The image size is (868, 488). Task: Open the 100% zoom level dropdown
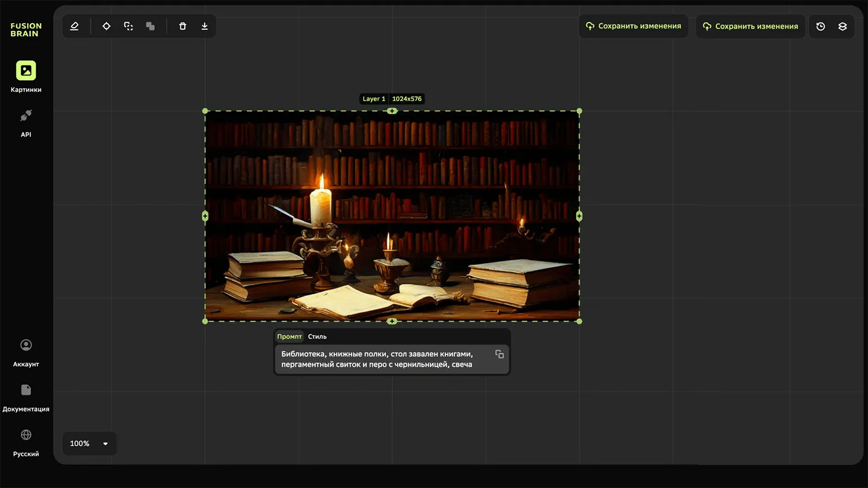pyautogui.click(x=89, y=443)
